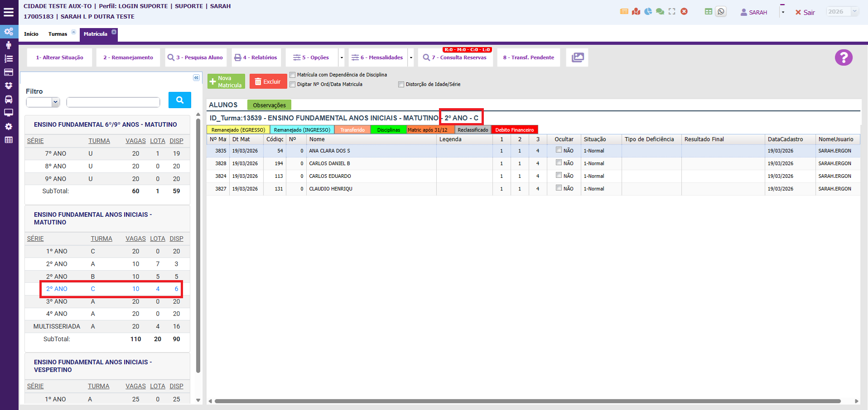Click the bus icon in sidebar
This screenshot has width=868, height=410.
tap(9, 100)
